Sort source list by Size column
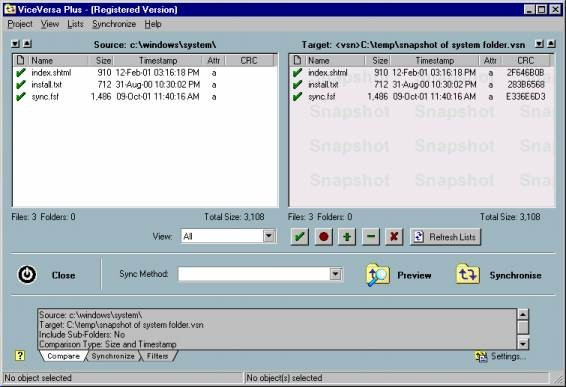Image resolution: width=566 pixels, height=387 pixels. click(101, 60)
